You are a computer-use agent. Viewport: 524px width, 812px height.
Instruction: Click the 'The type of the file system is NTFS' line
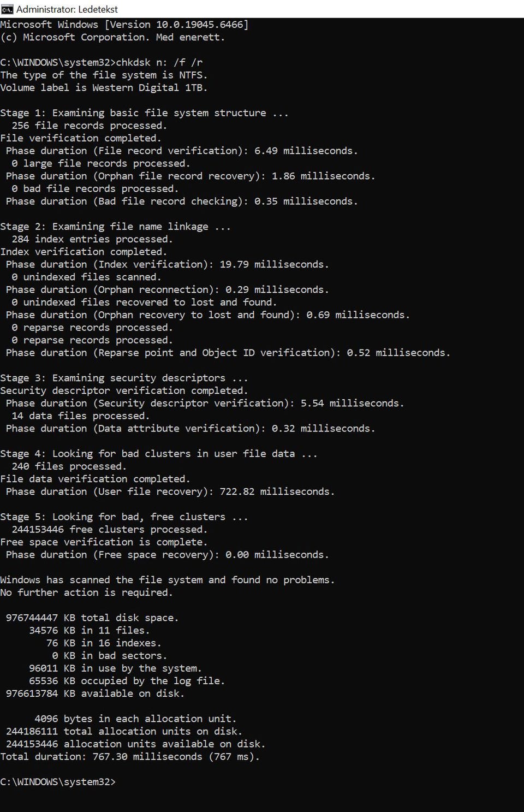coord(104,75)
